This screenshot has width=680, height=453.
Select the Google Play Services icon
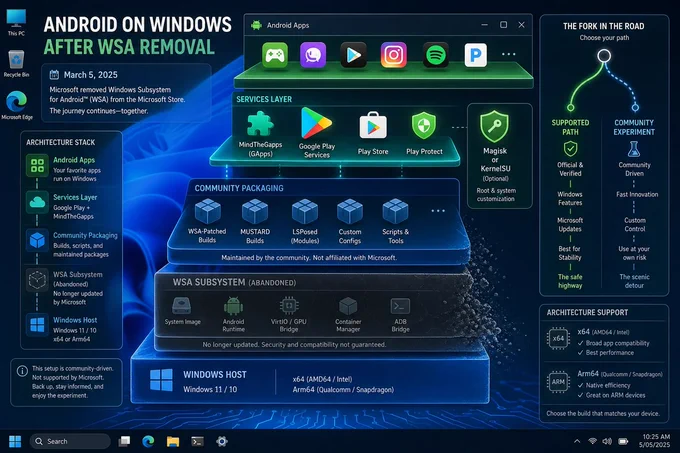point(317,123)
